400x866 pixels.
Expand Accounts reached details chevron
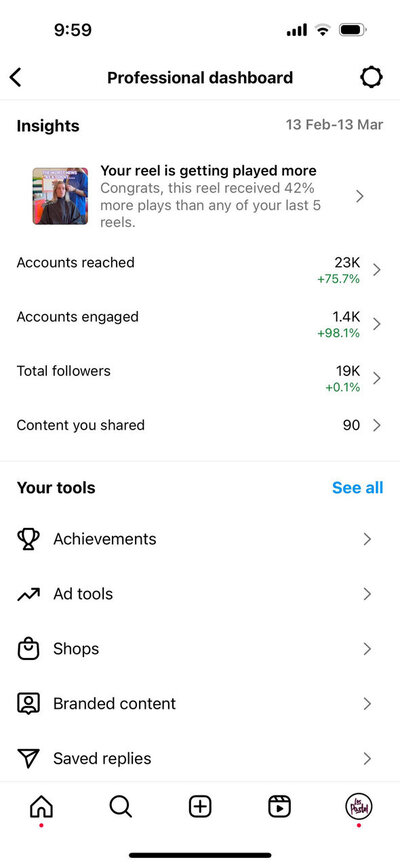click(377, 270)
